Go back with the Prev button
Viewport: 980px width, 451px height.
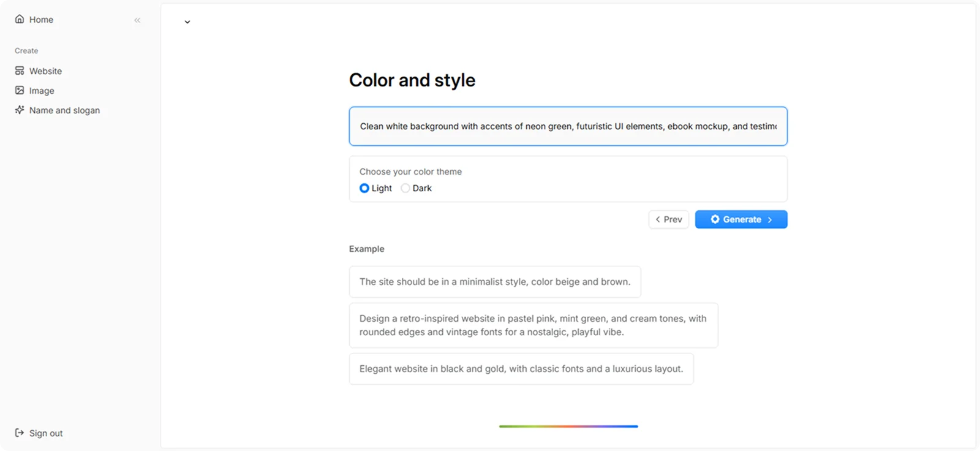pos(669,219)
